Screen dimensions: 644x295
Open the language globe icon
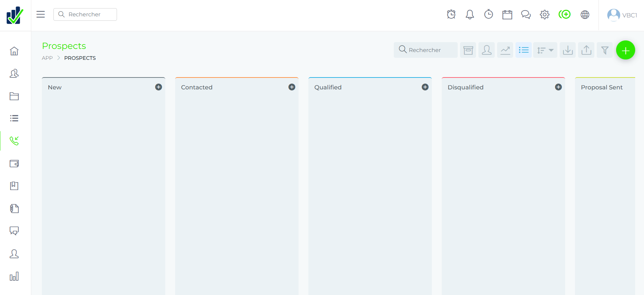(x=585, y=15)
